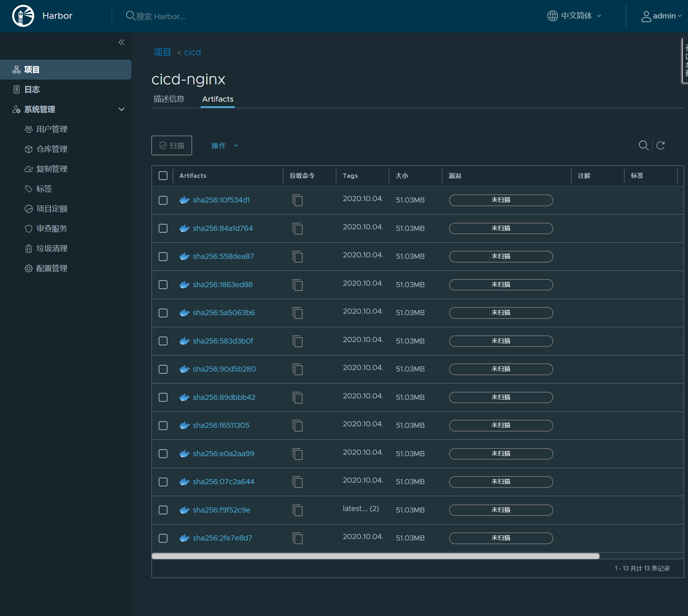Copy pull command for sha256:e0a2aa99
The width and height of the screenshot is (688, 616).
coord(297,454)
